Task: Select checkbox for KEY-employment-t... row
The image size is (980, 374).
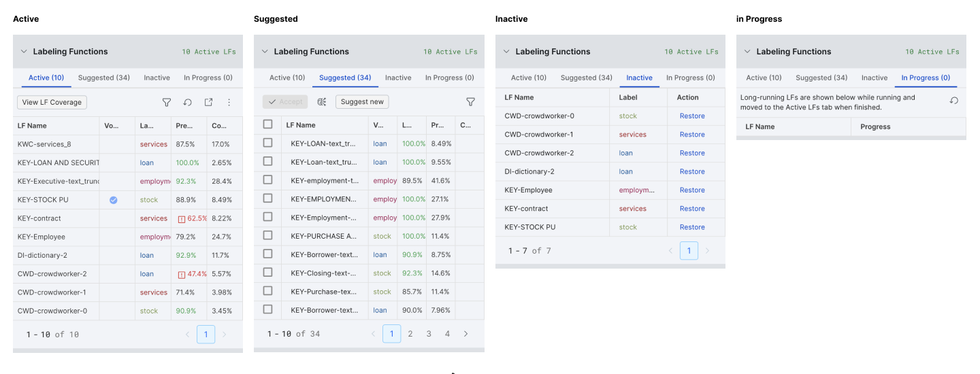Action: click(268, 180)
